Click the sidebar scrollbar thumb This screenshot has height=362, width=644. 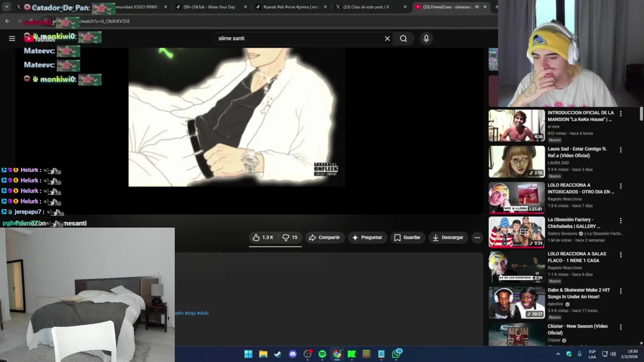point(641,114)
